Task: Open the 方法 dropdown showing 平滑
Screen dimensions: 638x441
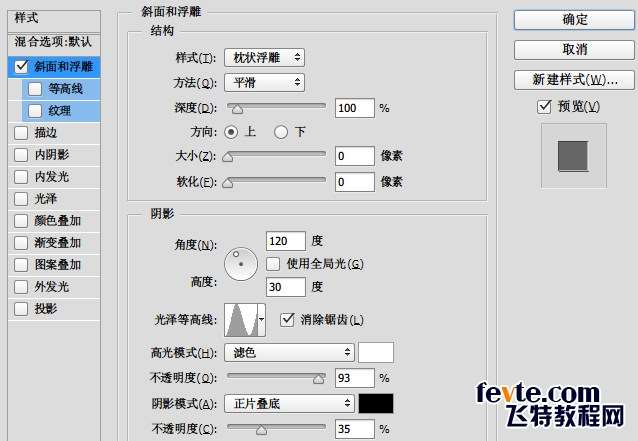Action: tap(264, 83)
